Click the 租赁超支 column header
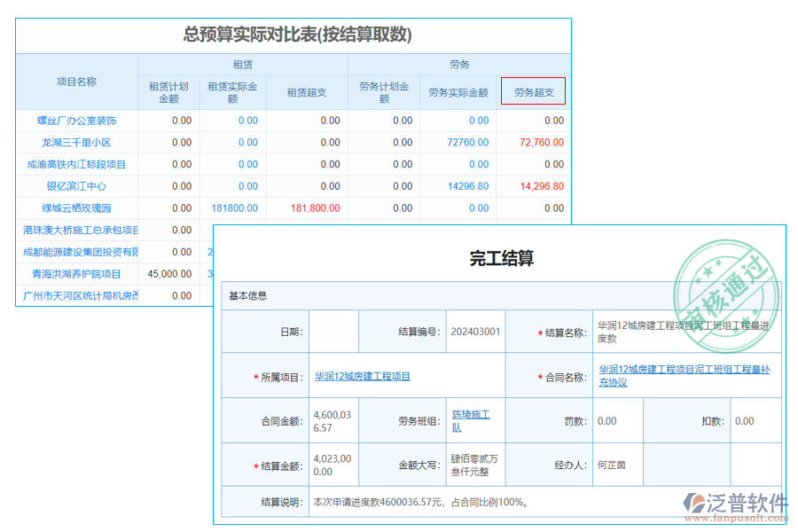 [x=307, y=90]
